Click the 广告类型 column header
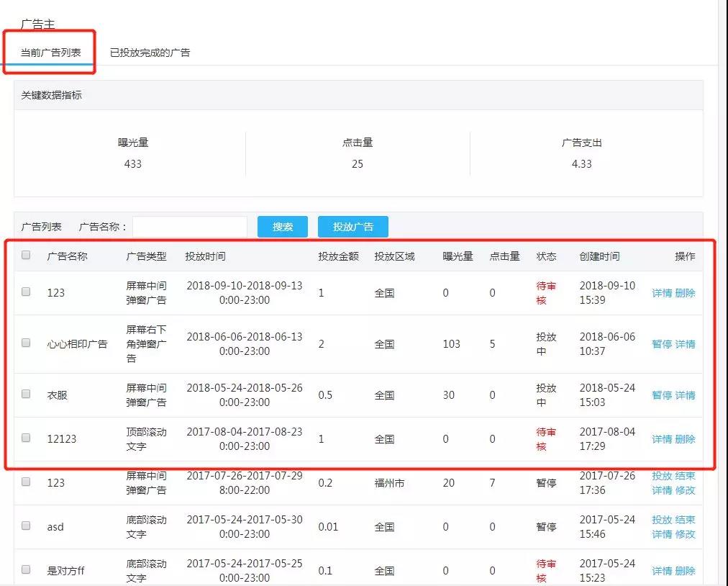This screenshot has height=586, width=728. (x=146, y=256)
